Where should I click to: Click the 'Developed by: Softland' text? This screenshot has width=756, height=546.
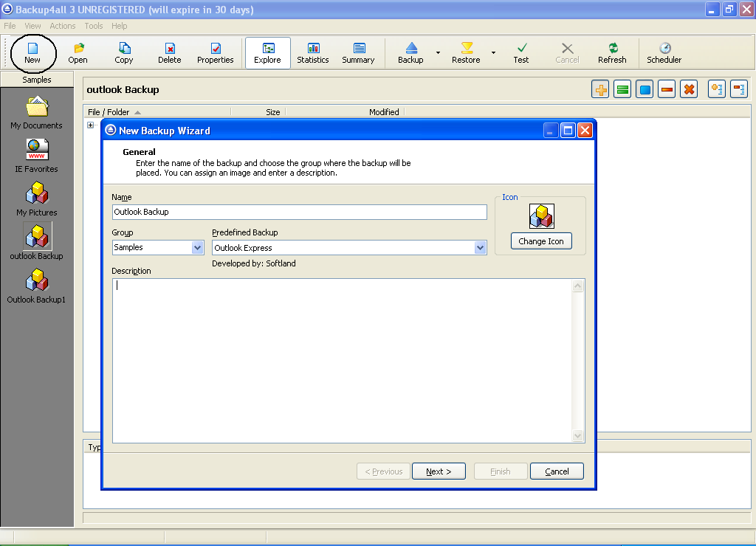[254, 263]
